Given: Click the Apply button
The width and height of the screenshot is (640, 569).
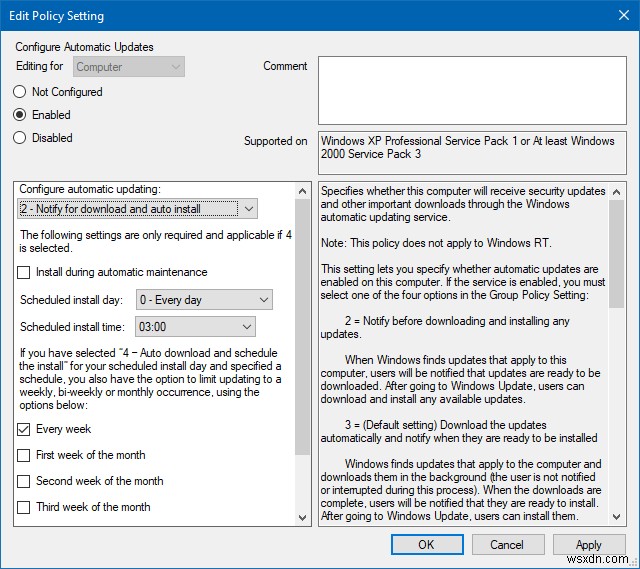Looking at the screenshot, I should point(589,545).
